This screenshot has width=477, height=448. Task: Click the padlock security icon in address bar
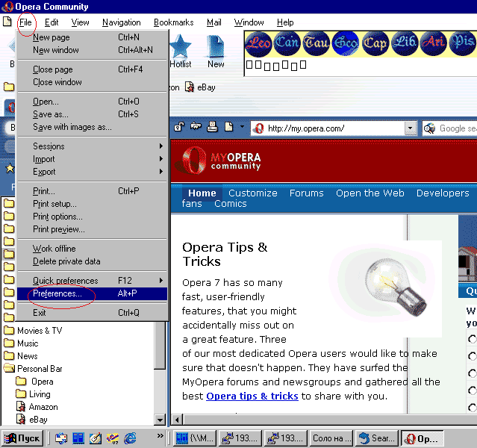(179, 127)
